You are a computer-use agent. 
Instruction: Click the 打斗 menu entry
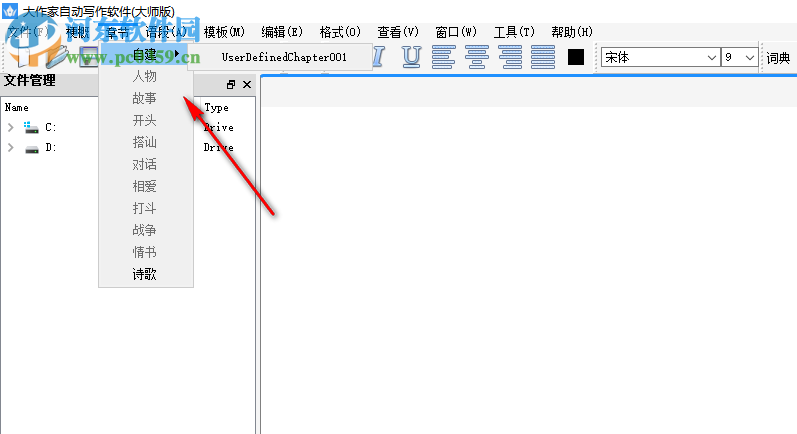point(145,208)
